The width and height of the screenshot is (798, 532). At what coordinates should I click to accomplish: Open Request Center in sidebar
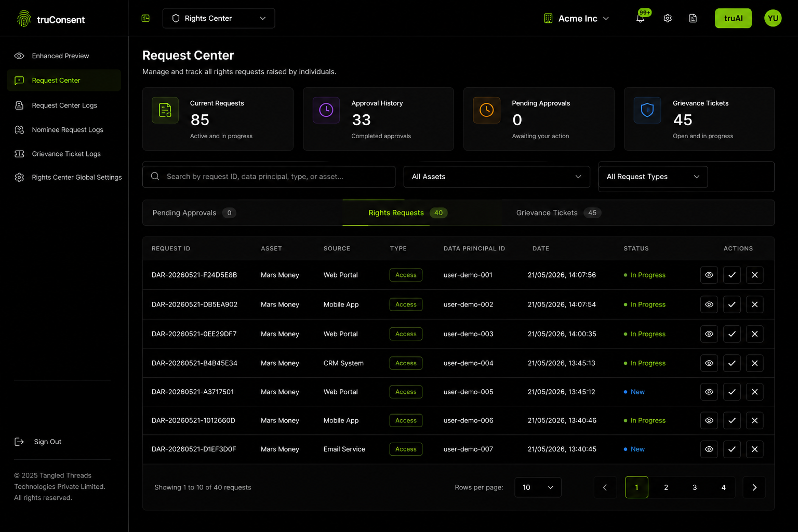64,81
